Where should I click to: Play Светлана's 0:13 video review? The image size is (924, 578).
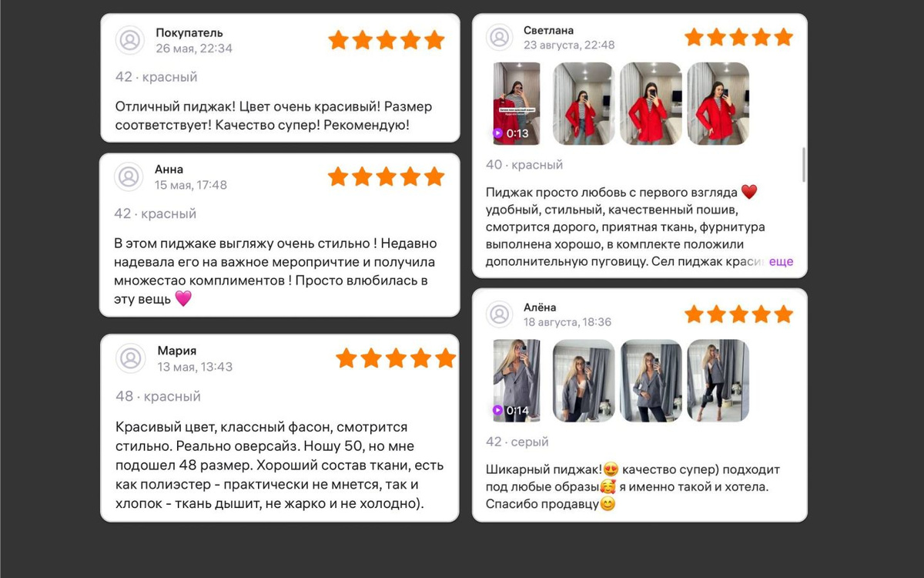(x=517, y=103)
